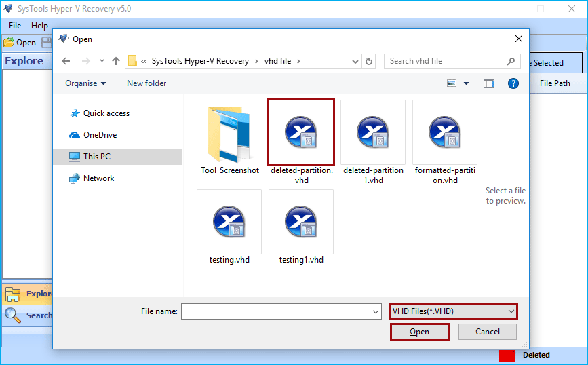Open the Organise dropdown menu
This screenshot has width=588, height=365.
(85, 83)
